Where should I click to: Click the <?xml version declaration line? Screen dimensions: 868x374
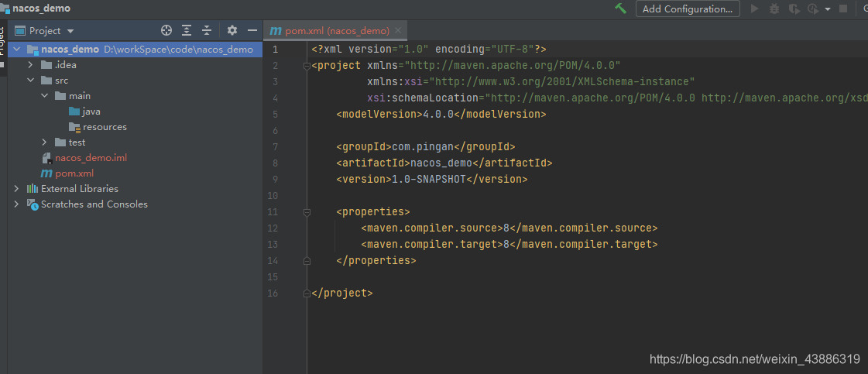click(x=429, y=50)
